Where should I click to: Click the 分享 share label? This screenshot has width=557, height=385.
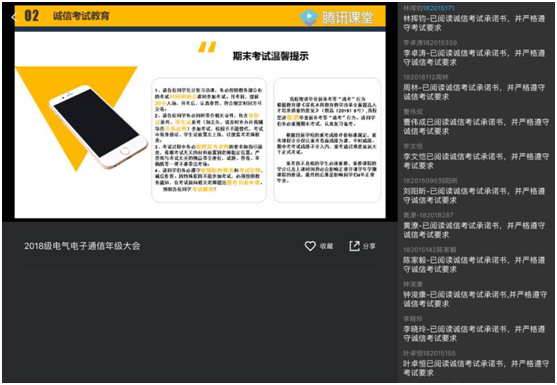369,246
